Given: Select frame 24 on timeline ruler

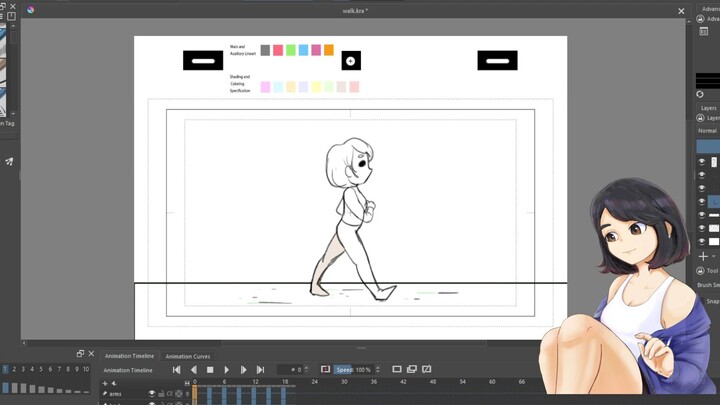Looking at the screenshot, I should tap(314, 382).
